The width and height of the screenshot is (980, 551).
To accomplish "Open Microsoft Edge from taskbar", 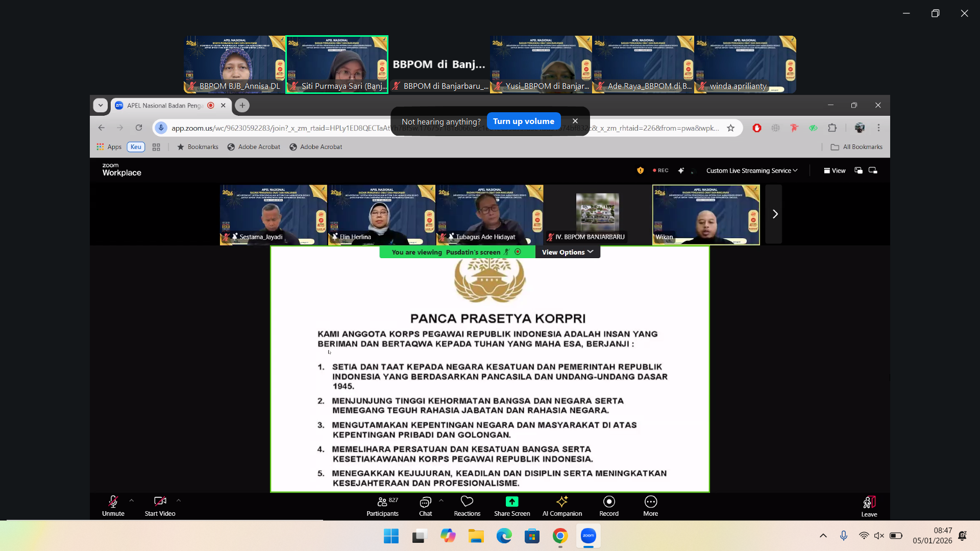I will (x=504, y=536).
